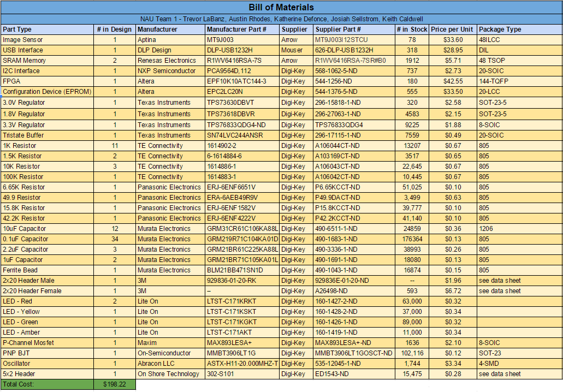Select the LED - Amber cell
The image size is (563, 392).
click(47, 333)
